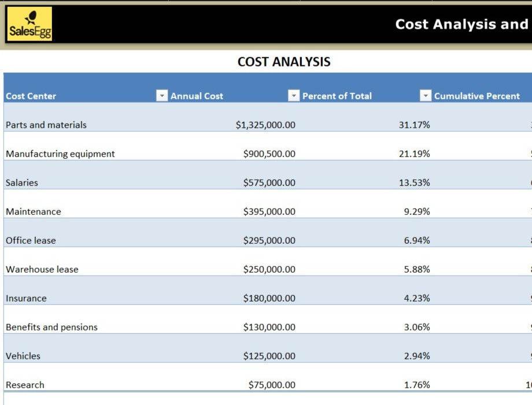Select the 1.76% Research percent cell
This screenshot has width=532, height=405.
(416, 385)
